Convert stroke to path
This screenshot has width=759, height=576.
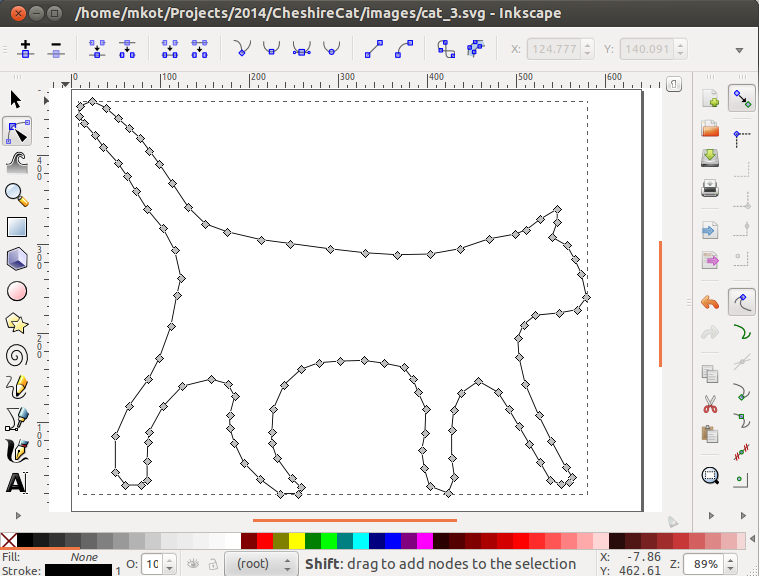(475, 48)
